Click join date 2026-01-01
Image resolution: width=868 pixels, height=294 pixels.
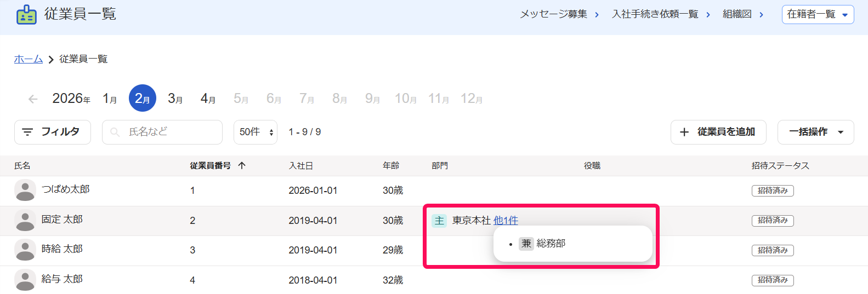313,191
